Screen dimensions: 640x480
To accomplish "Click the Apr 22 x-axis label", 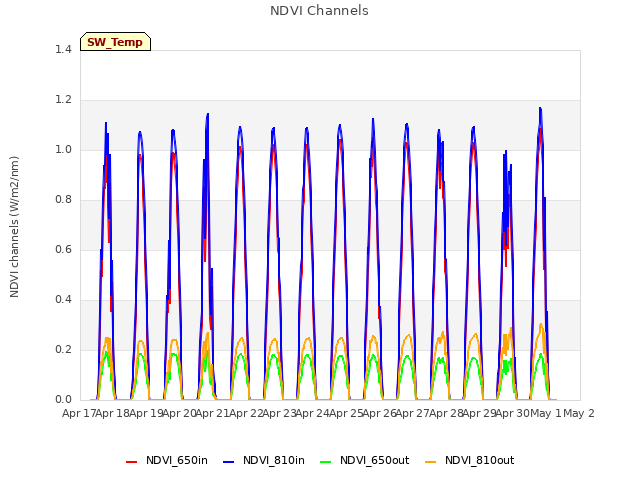I will (x=246, y=413).
